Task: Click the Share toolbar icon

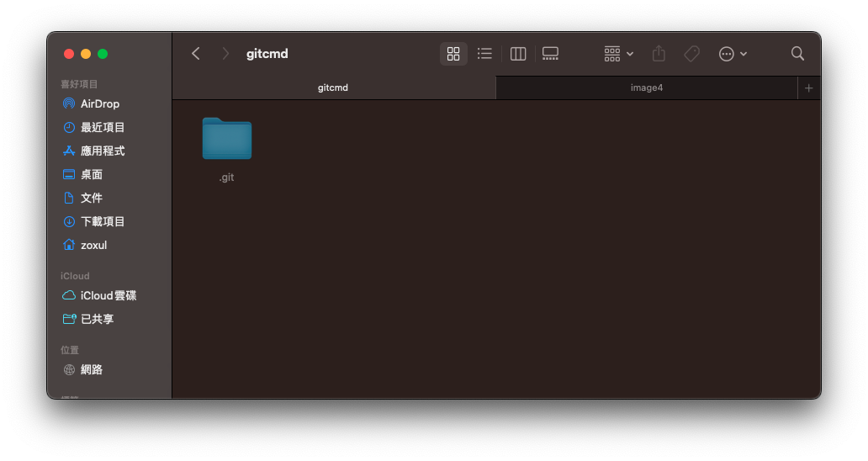Action: 659,54
